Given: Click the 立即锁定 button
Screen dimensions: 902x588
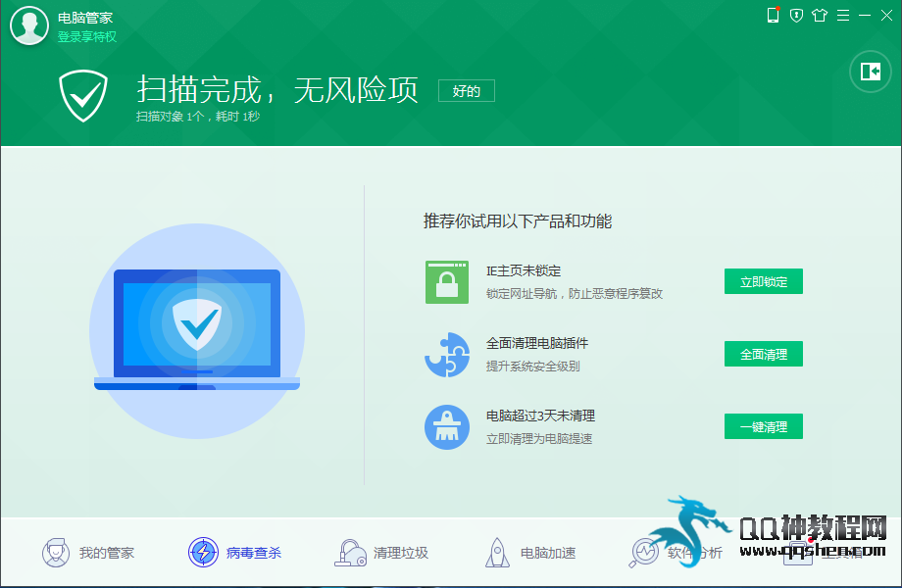Looking at the screenshot, I should tap(764, 281).
